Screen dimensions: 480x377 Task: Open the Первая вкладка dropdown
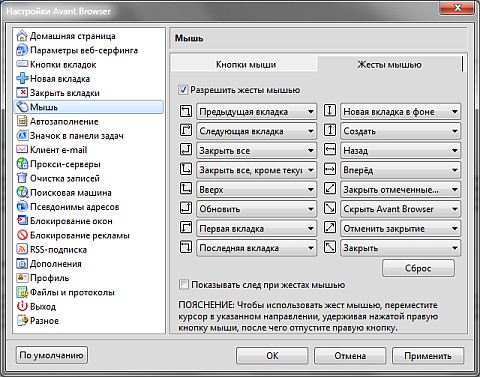(x=256, y=229)
